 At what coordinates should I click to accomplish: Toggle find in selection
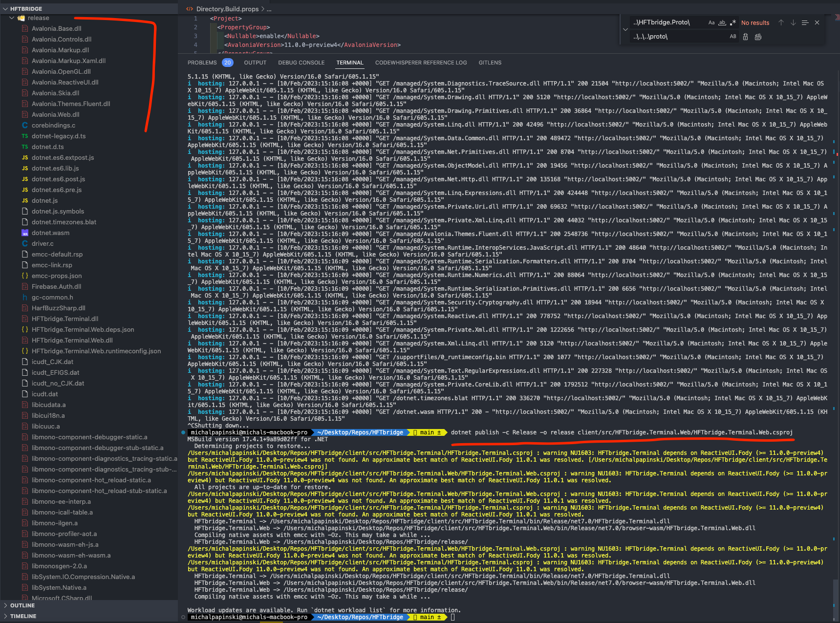click(x=804, y=22)
